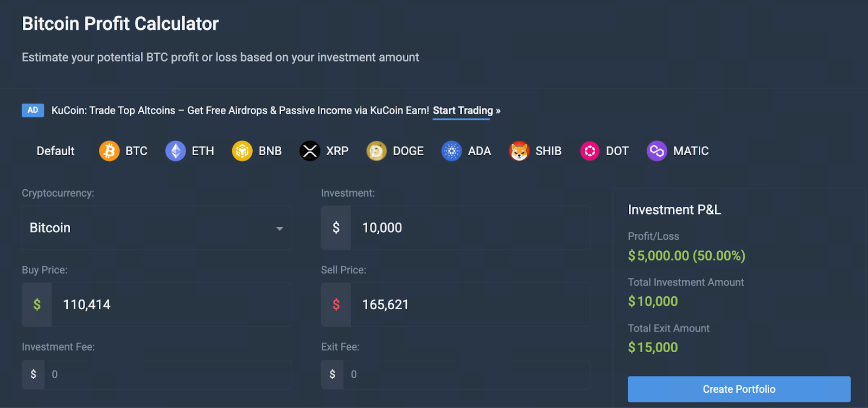
Task: Choose the ETH Ethereum icon
Action: [x=175, y=151]
